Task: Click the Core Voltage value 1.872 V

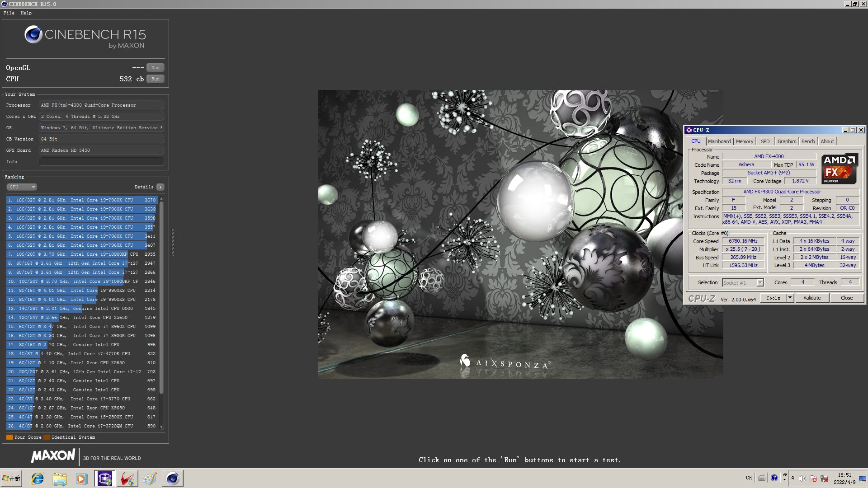Action: pos(800,181)
